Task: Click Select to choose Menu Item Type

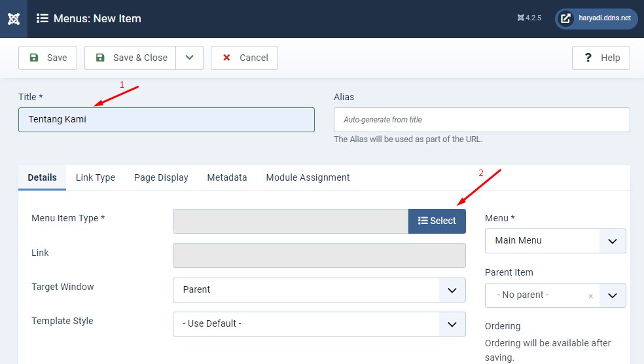Action: click(437, 221)
